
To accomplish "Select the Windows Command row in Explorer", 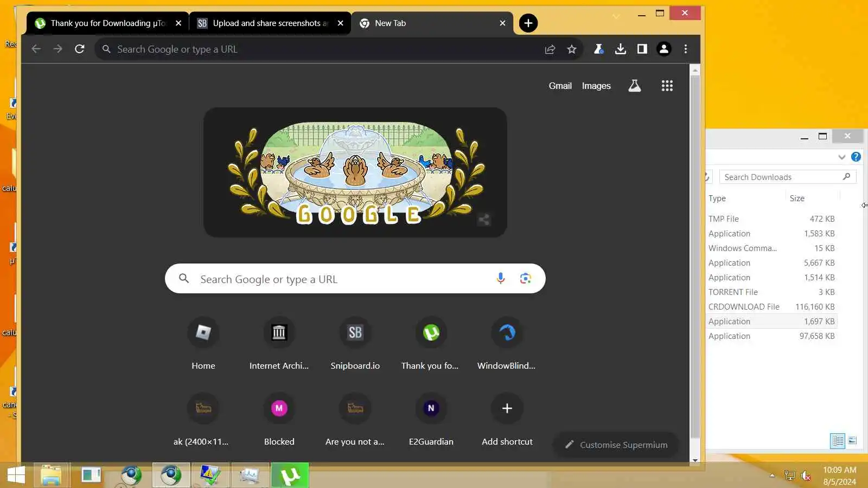I will coord(771,248).
